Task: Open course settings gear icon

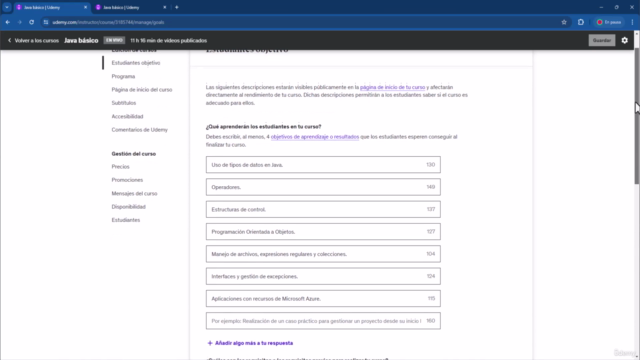Action: pos(624,40)
